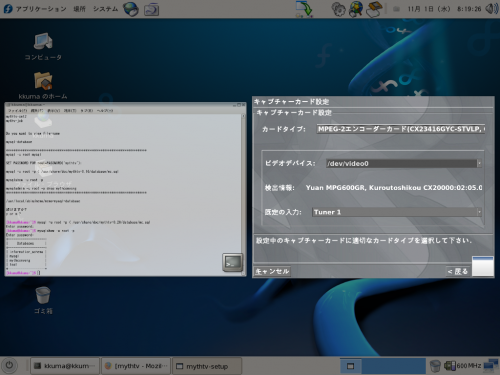
Task: Switch to the [mythtv - Mozilla taskbar item
Action: point(136,366)
